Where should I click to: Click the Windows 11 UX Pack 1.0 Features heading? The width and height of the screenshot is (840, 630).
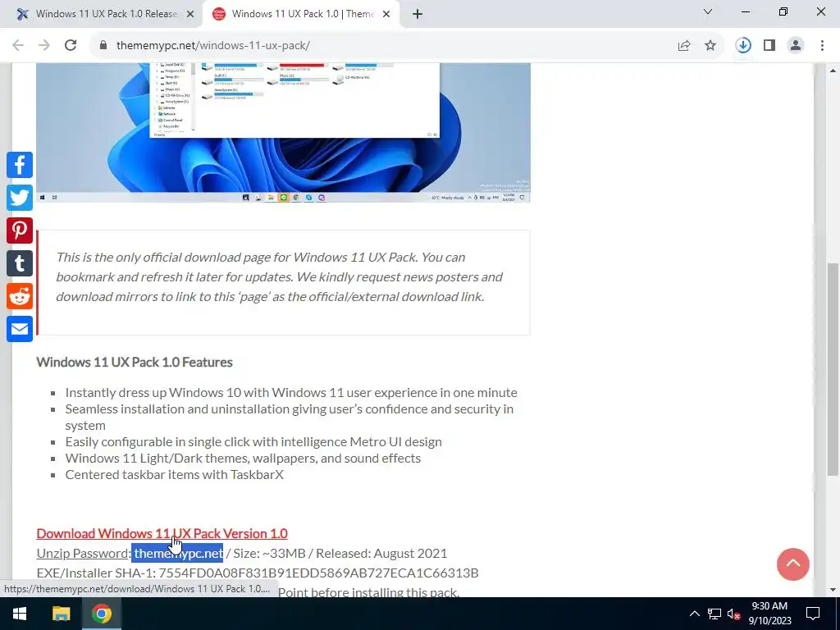135,362
